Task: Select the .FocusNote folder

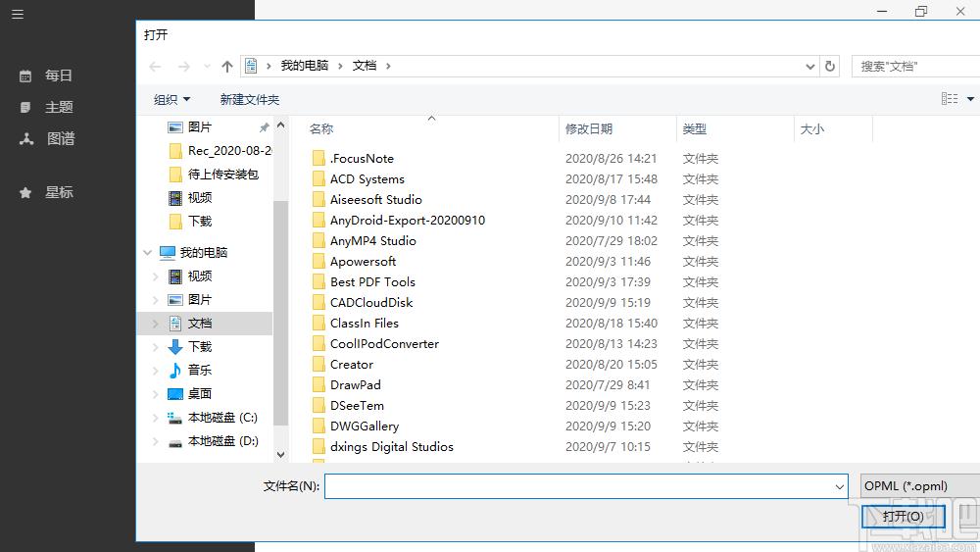Action: [x=353, y=158]
